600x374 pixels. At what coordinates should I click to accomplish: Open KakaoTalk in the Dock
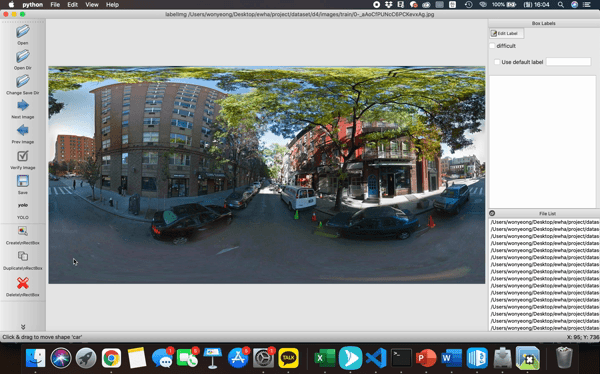(x=289, y=358)
